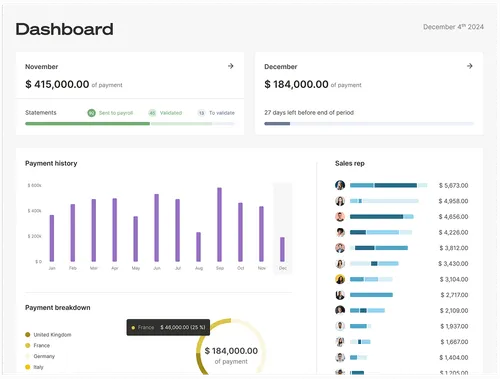This screenshot has width=500, height=379.
Task: Click the $ 4,958.00 sales rep bar
Action: pyautogui.click(x=384, y=201)
